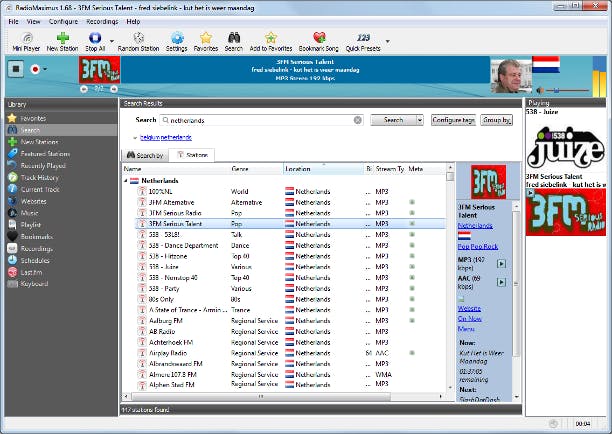Open Bookmarks in the sidebar

(x=37, y=237)
